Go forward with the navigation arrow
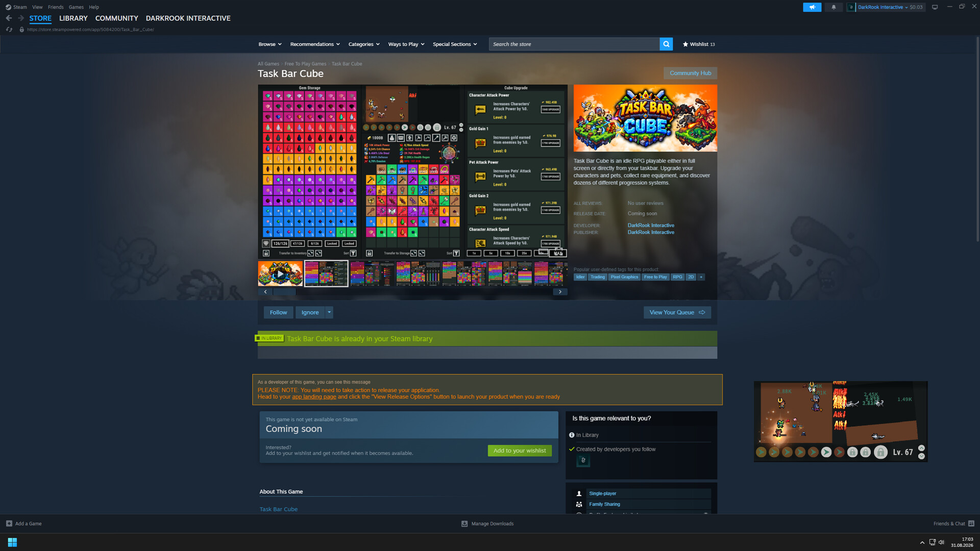This screenshot has width=980, height=551. point(21,18)
